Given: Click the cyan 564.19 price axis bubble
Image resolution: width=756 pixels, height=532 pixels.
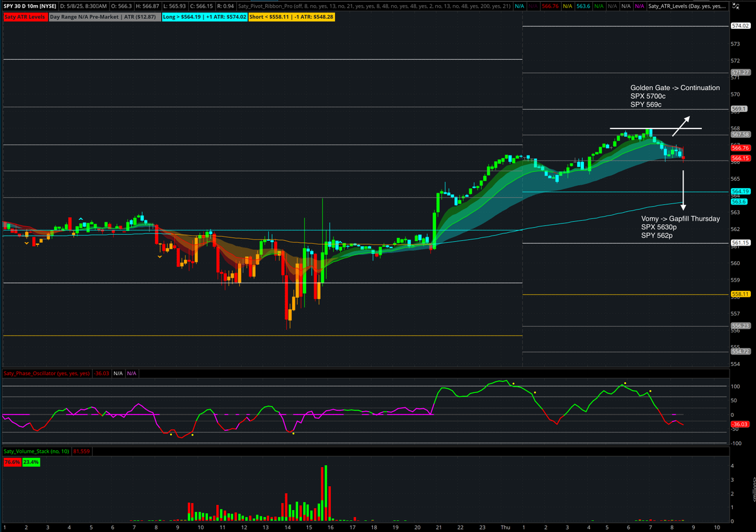Looking at the screenshot, I should coord(740,191).
